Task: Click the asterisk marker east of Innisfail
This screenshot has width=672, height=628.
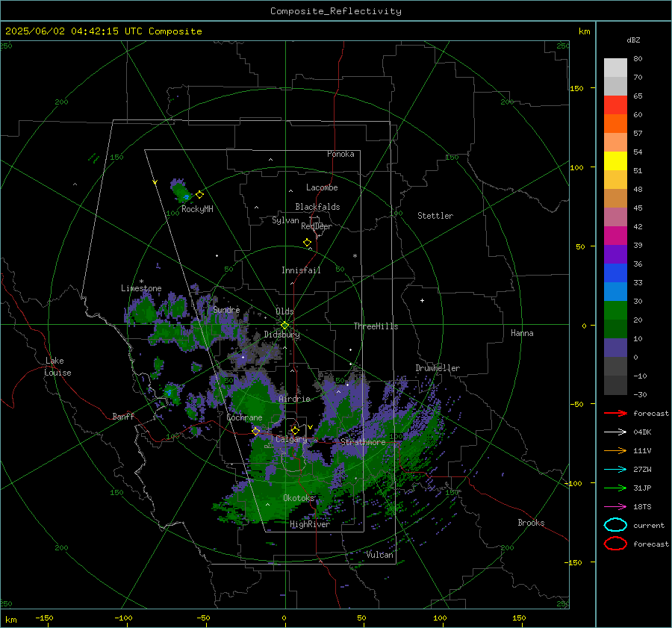Action: pyautogui.click(x=355, y=256)
